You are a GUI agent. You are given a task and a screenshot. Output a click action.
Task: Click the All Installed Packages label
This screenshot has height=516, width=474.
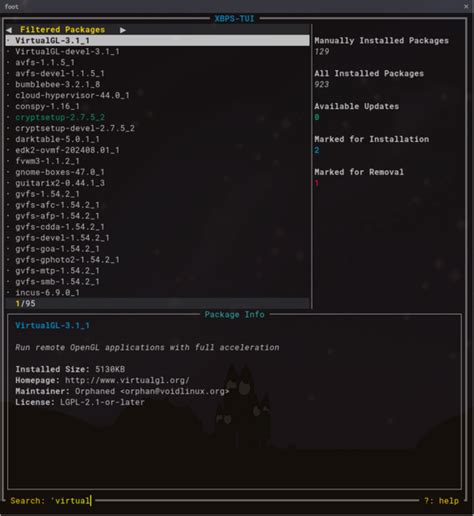pyautogui.click(x=369, y=73)
